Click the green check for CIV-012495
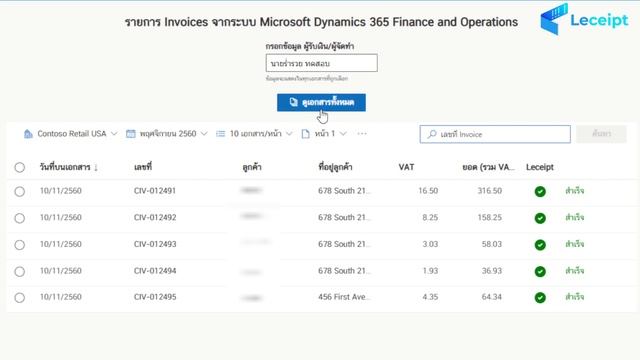 pyautogui.click(x=540, y=298)
